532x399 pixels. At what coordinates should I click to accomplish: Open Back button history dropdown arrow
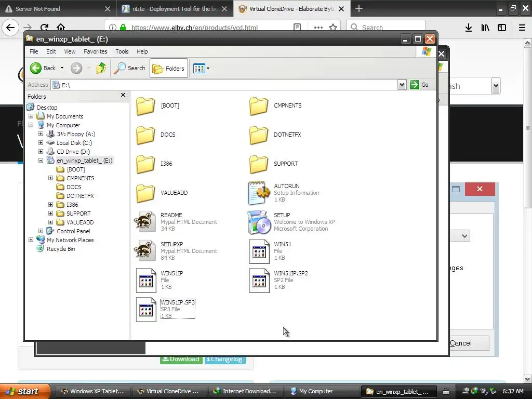pos(62,68)
